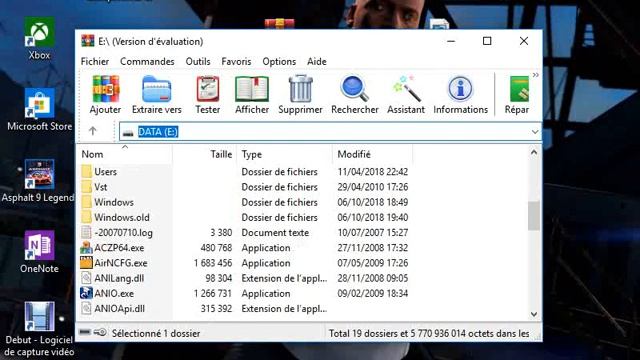Minimize the WinRAR window
The image size is (640, 360).
451,41
